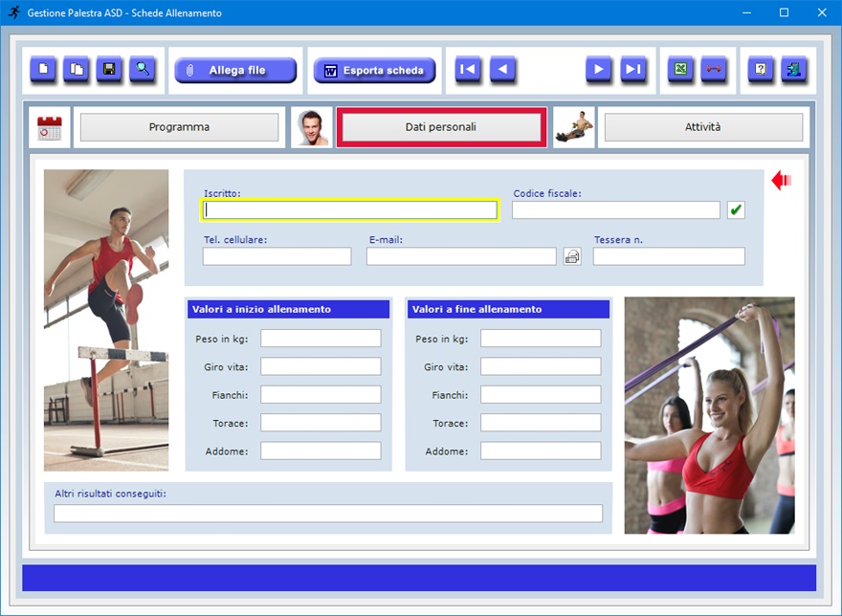Screen dimensions: 842x616
Task: Click the man's face icon
Action: coord(312,127)
